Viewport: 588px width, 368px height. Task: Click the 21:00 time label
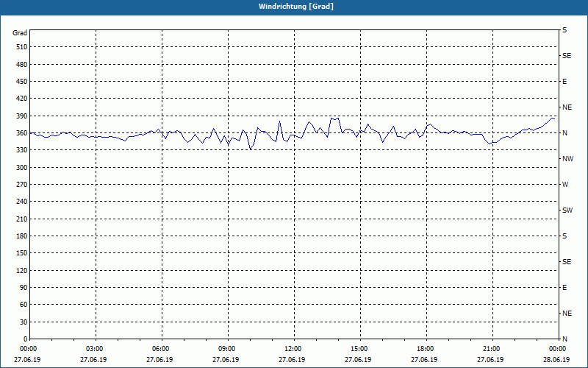[x=492, y=349]
